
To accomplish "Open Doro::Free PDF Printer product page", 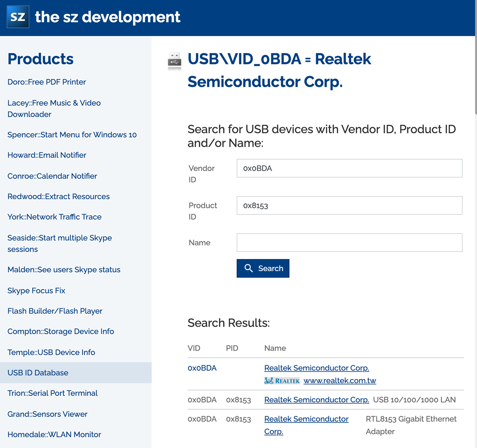I will click(x=47, y=82).
